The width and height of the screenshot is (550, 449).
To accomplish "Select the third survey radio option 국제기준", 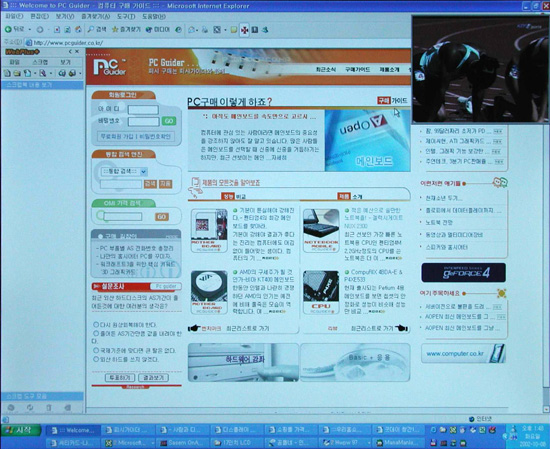I will point(96,350).
